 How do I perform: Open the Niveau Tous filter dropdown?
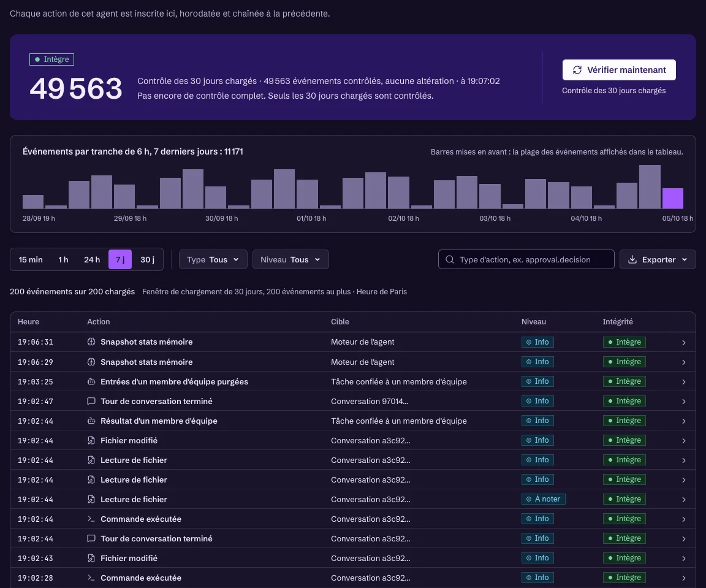point(290,259)
